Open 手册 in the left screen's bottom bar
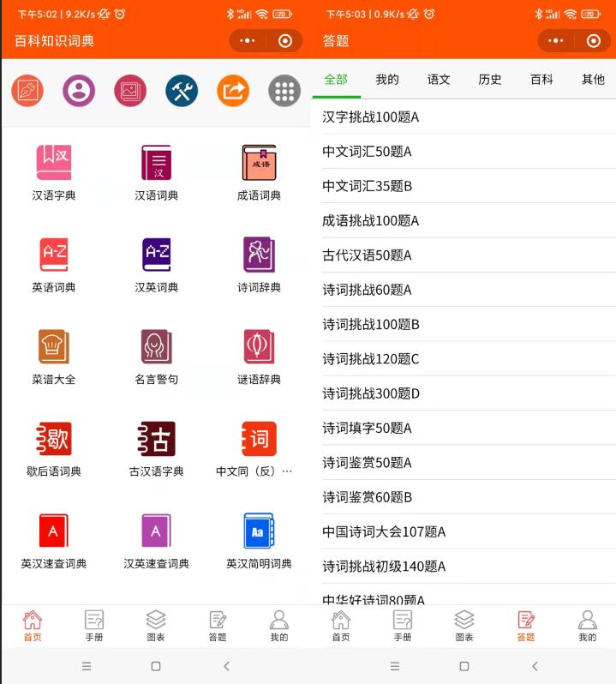This screenshot has height=684, width=616. 94,626
